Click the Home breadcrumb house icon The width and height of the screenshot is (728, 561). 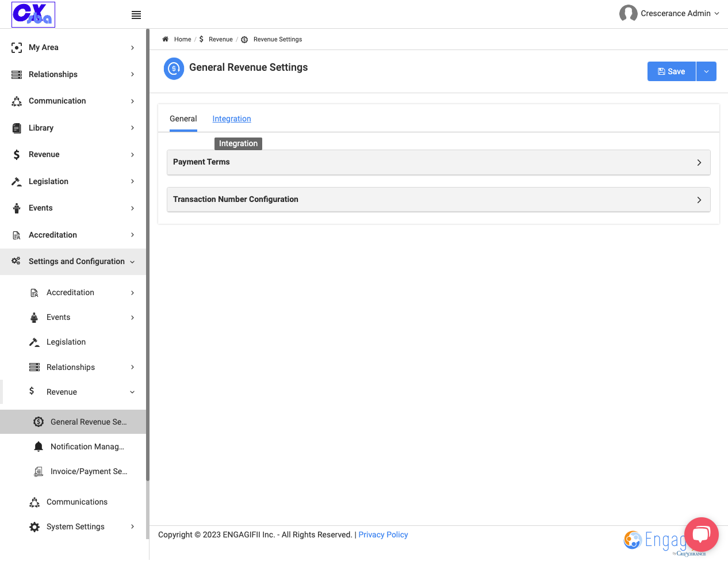tap(165, 39)
